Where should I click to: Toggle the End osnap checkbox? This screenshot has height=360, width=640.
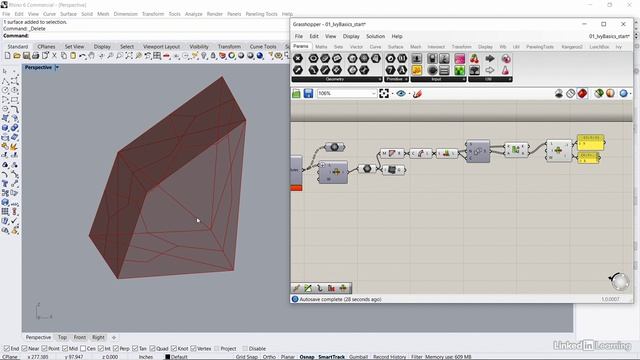(7, 349)
